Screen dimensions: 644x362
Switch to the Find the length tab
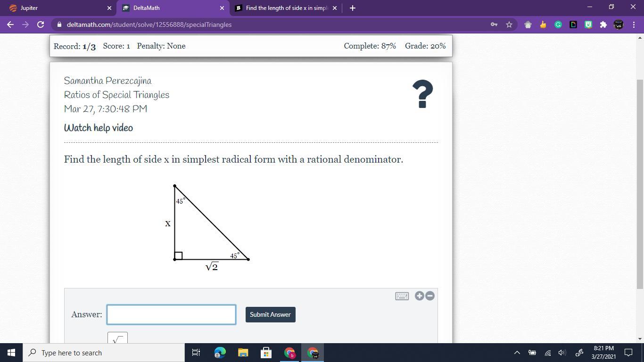286,8
